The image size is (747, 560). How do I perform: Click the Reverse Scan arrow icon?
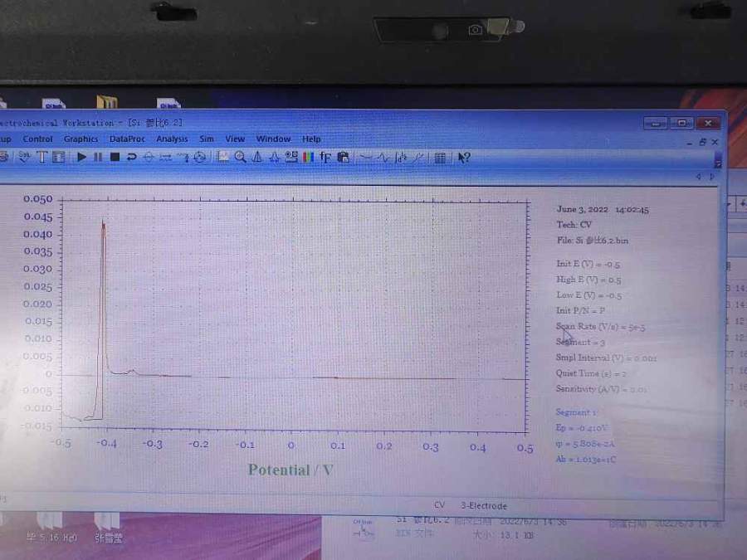point(131,157)
